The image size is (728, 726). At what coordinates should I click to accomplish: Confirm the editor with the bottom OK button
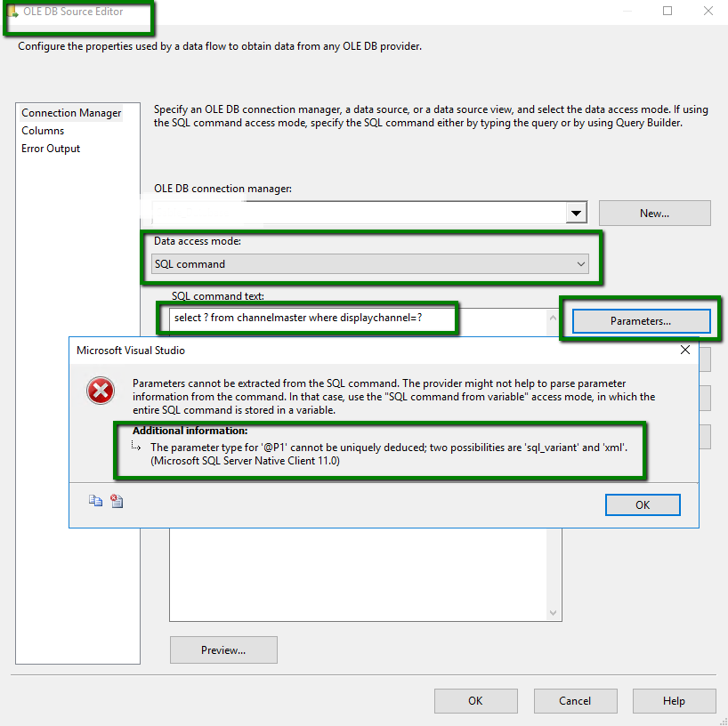[x=475, y=701]
